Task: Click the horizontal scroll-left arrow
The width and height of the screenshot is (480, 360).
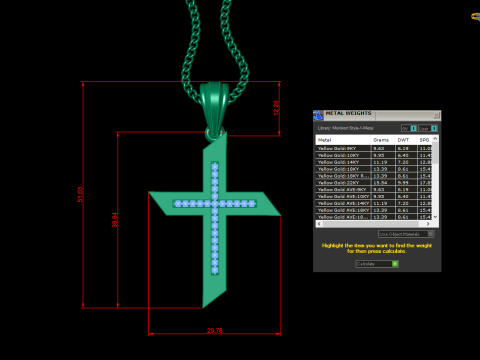Action: point(319,224)
